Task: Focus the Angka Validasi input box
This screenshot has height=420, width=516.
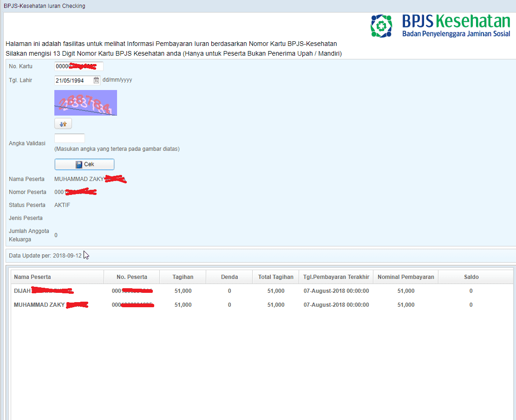Action: point(70,138)
